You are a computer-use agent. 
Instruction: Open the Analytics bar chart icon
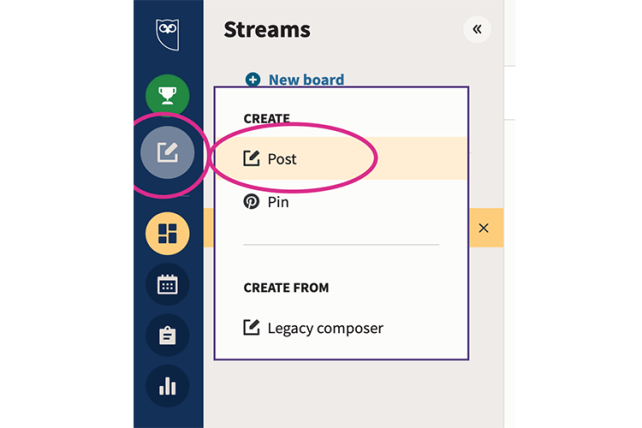[x=167, y=386]
